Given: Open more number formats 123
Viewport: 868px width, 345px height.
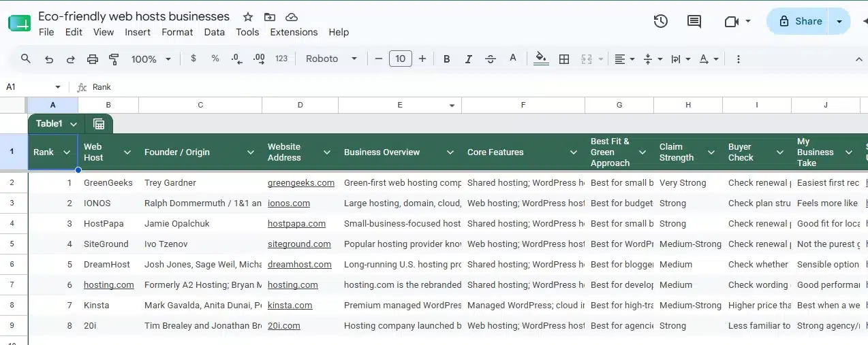Looking at the screenshot, I should [281, 59].
